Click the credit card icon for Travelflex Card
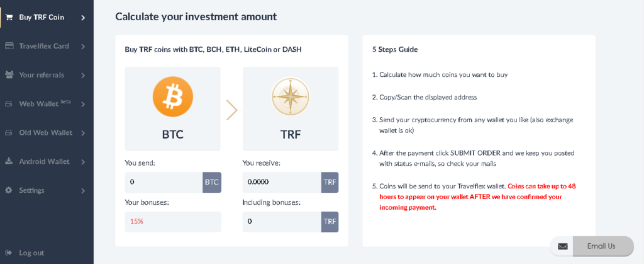Screen dimensions: 644x264 (x=9, y=46)
